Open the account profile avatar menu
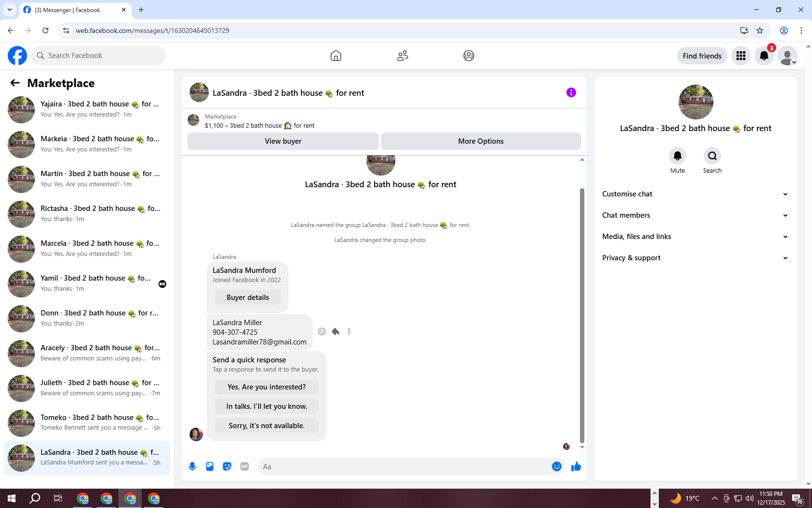The image size is (812, 508). (787, 56)
